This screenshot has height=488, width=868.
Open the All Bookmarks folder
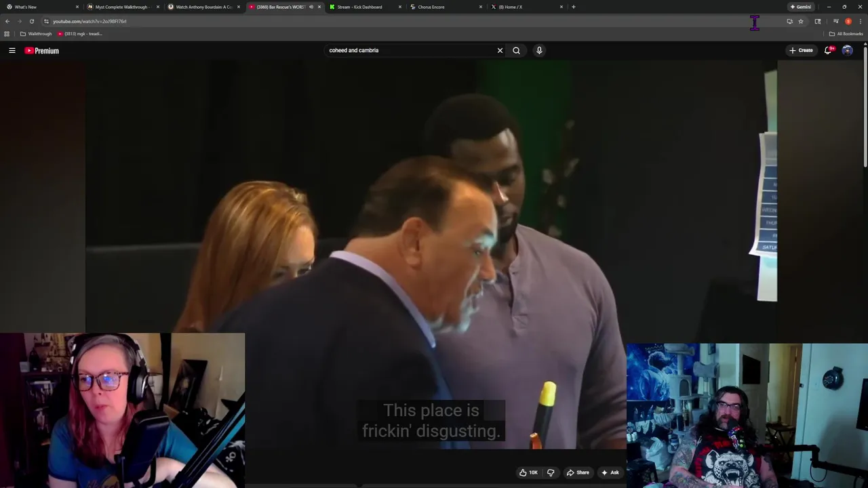point(846,34)
